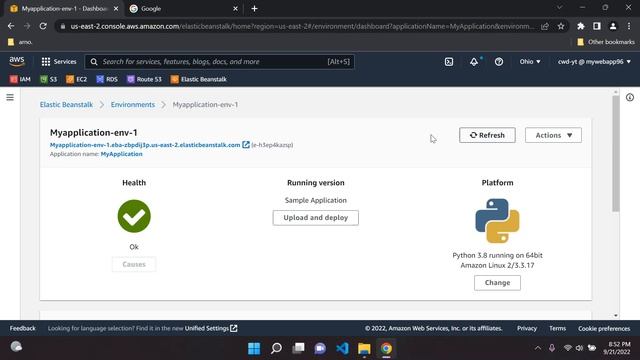The image size is (640, 360).
Task: Expand the side navigation hamburger menu
Action: [10, 97]
